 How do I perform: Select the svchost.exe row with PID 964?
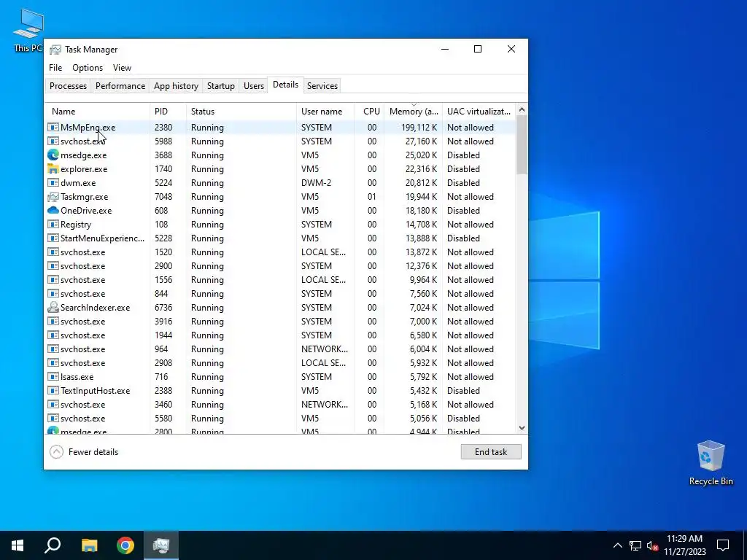[x=281, y=349]
